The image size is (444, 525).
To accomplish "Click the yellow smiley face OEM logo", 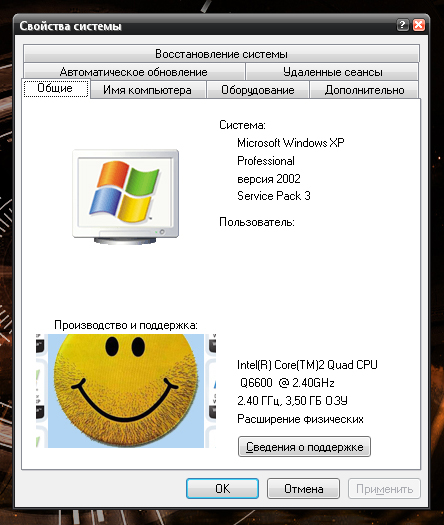I will click(x=126, y=391).
